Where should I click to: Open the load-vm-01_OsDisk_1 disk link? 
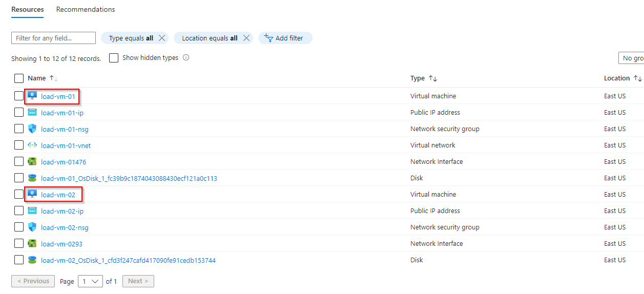coord(129,178)
